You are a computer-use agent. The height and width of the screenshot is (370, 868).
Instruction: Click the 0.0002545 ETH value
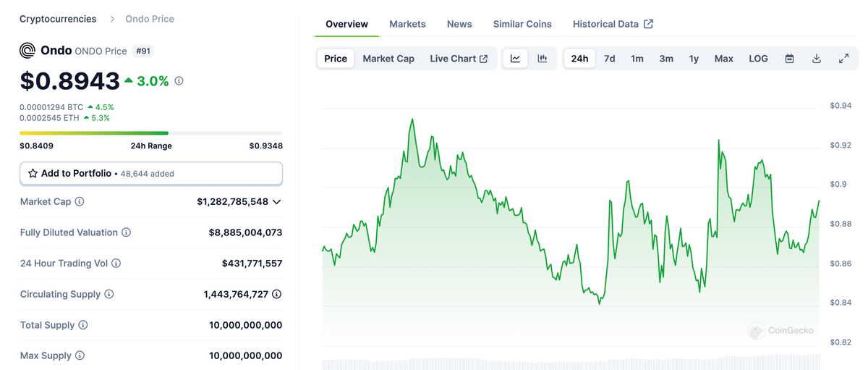coord(50,118)
